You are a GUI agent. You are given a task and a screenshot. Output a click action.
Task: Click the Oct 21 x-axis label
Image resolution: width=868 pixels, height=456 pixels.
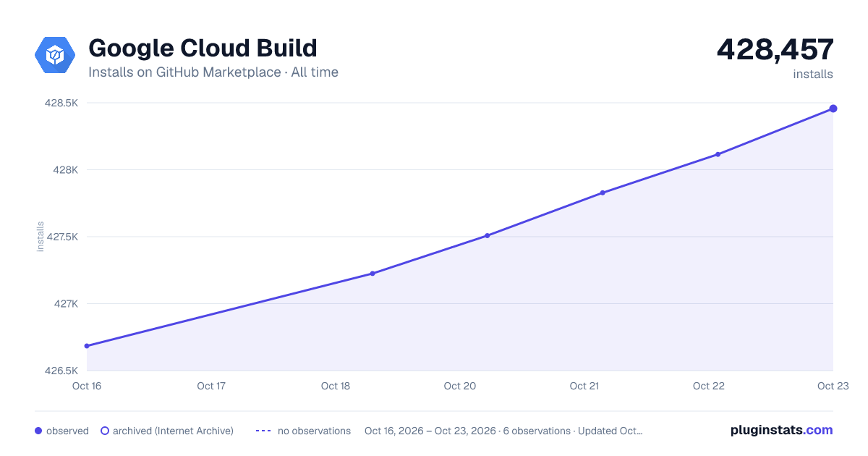(584, 386)
